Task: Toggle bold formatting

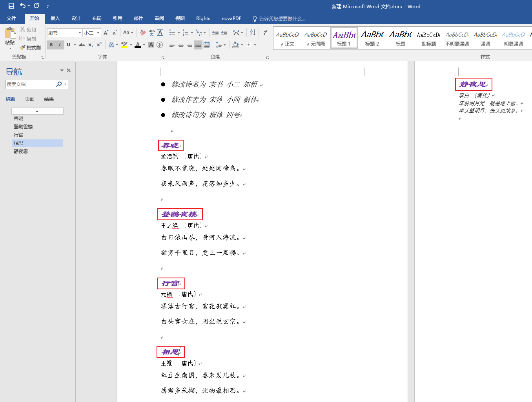Action: [51, 45]
